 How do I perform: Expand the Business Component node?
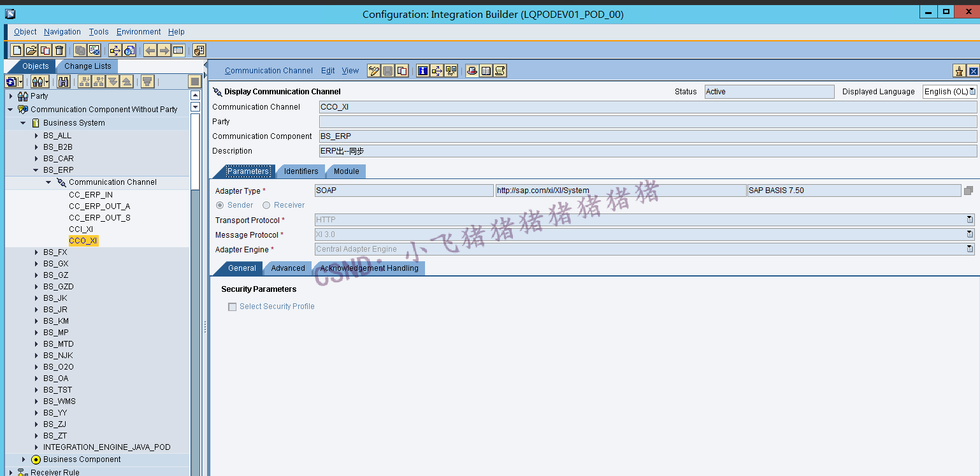point(24,459)
